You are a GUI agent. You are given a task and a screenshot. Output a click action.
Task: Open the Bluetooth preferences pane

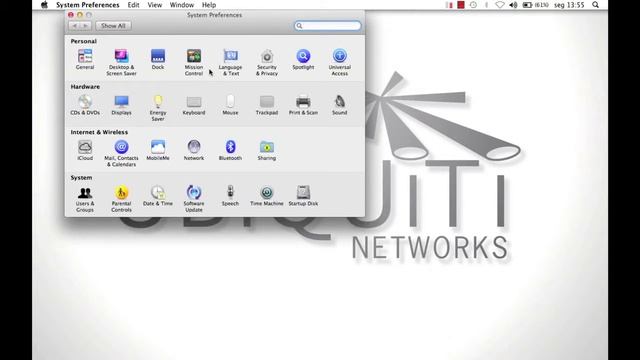(x=230, y=150)
